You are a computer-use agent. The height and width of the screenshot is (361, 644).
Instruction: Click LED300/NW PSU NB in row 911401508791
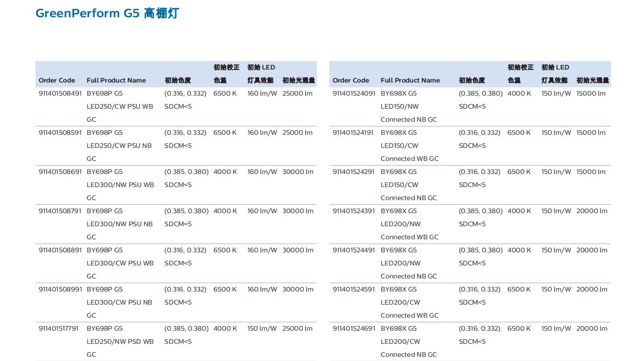point(120,224)
